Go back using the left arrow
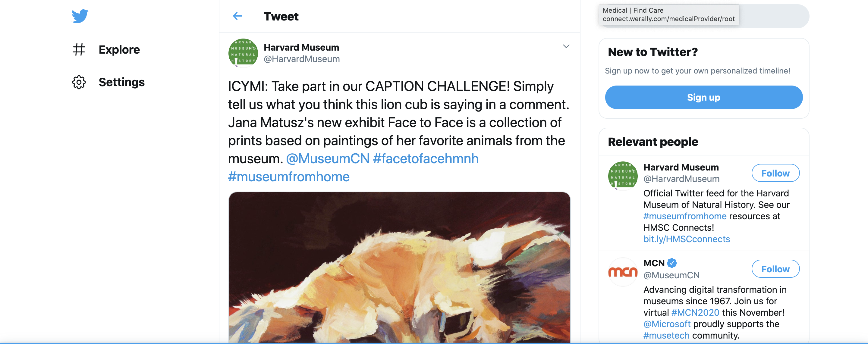Viewport: 868px width, 344px height. tap(237, 16)
